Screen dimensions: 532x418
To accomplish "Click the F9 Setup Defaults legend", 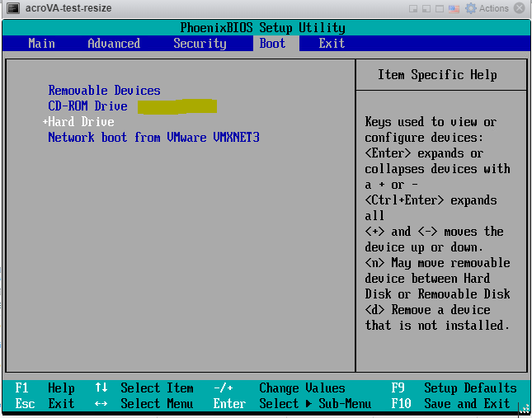I will [454, 387].
